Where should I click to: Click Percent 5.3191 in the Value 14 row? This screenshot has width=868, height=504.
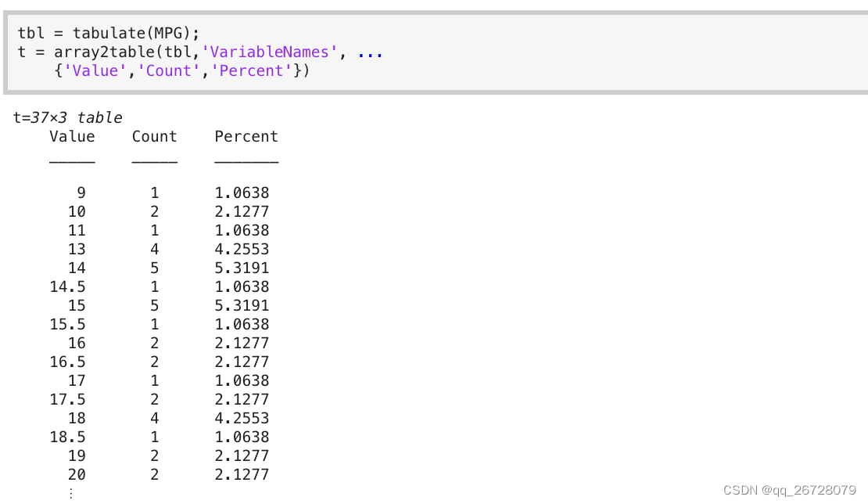[x=242, y=268]
